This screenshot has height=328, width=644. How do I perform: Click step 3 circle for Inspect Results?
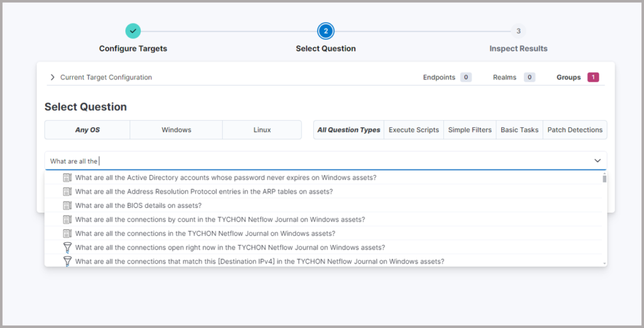[518, 31]
